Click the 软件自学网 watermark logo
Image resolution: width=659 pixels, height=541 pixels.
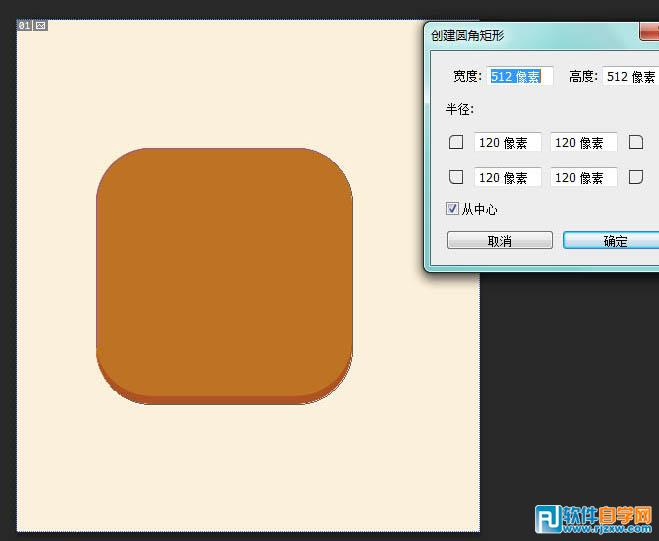pyautogui.click(x=594, y=518)
